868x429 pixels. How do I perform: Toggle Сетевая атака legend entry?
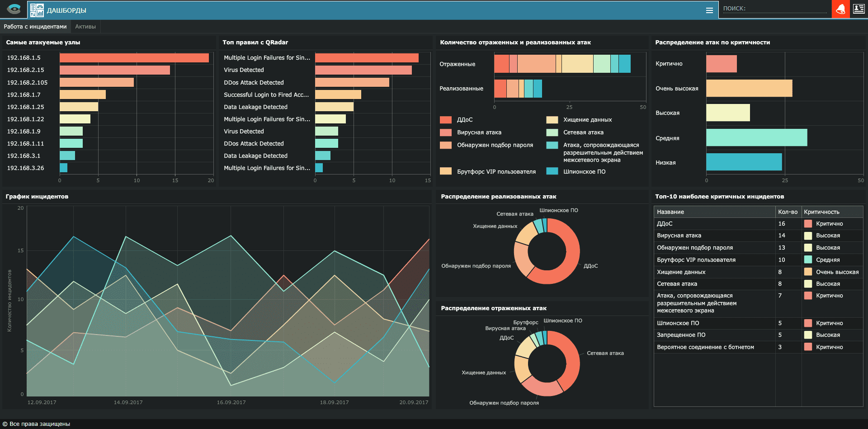coord(575,132)
